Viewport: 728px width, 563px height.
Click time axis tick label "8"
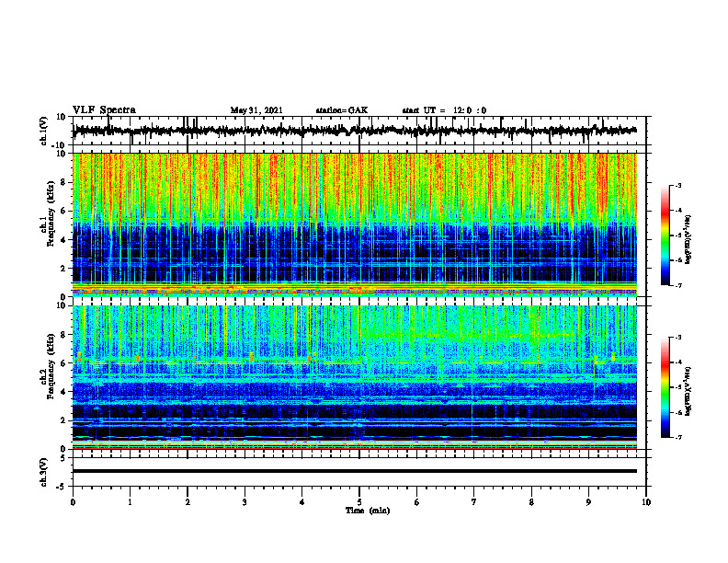click(x=531, y=502)
